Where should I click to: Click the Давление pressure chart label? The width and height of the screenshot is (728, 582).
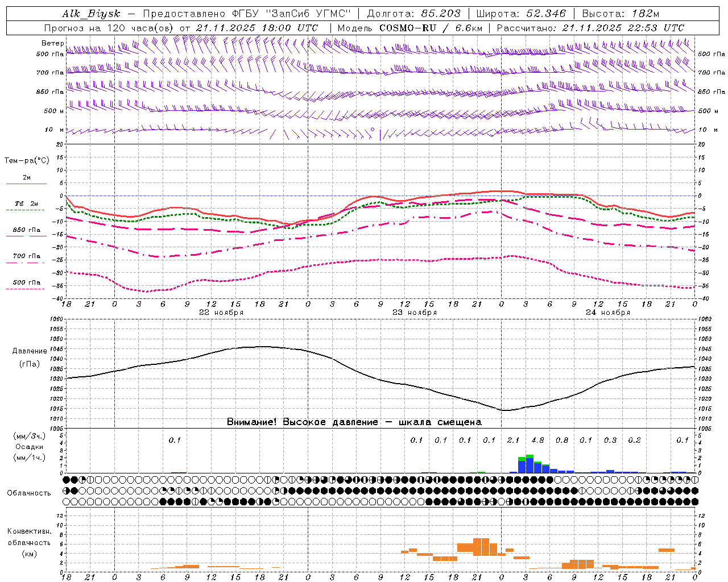(x=30, y=351)
